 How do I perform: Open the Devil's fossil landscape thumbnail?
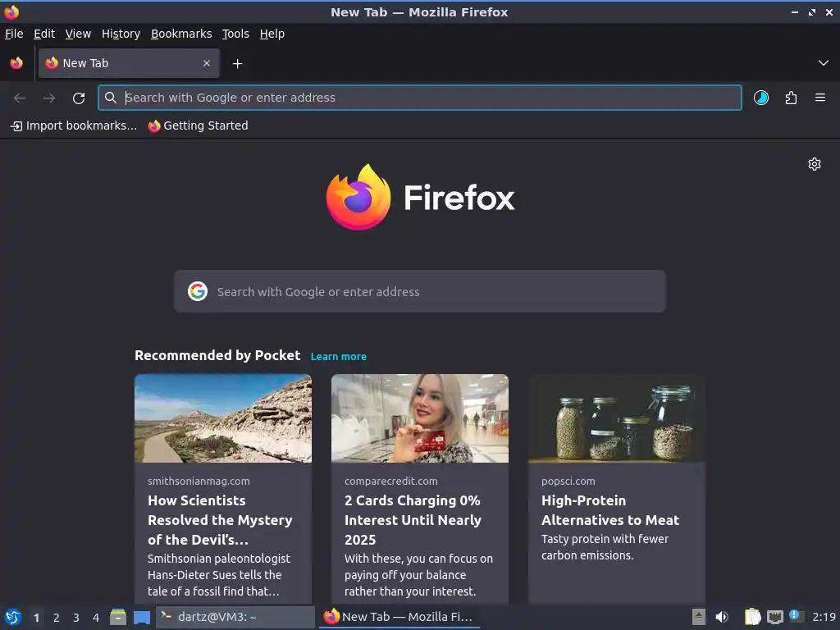(x=223, y=418)
